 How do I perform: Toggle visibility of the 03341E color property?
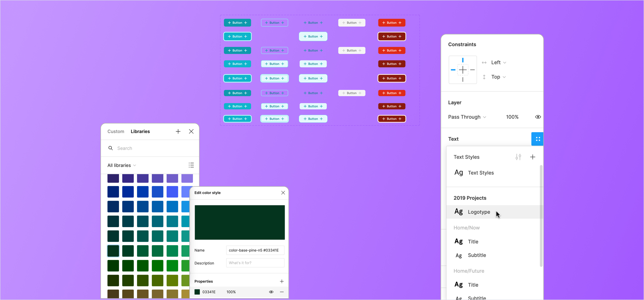click(x=271, y=292)
